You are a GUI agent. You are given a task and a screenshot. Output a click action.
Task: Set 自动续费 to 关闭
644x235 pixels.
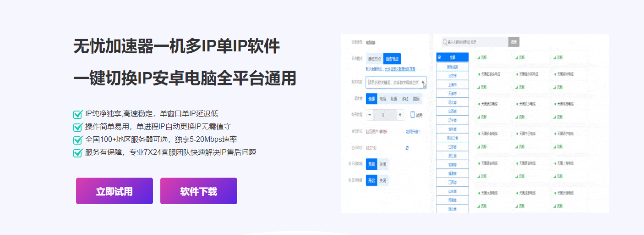[x=383, y=180]
